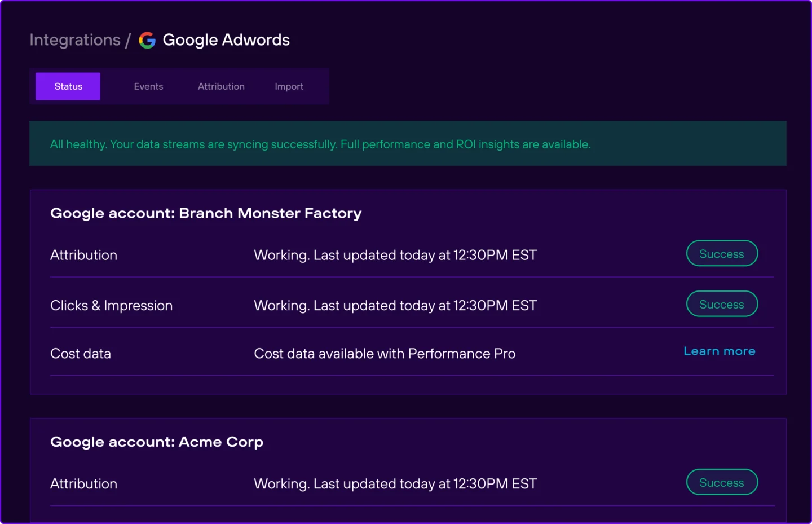Open the Attribution tab
The image size is (812, 524).
pyautogui.click(x=221, y=86)
